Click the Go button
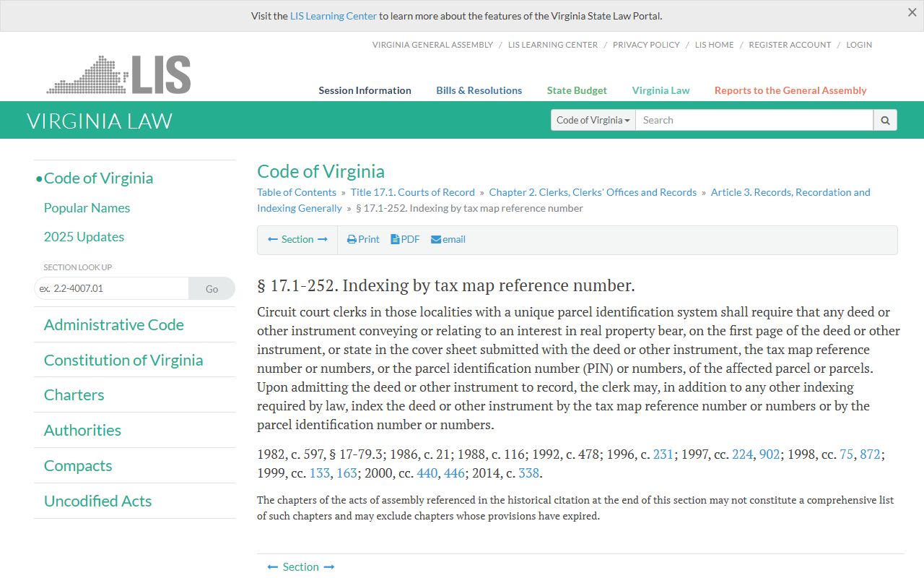The image size is (924, 578). 212,288
